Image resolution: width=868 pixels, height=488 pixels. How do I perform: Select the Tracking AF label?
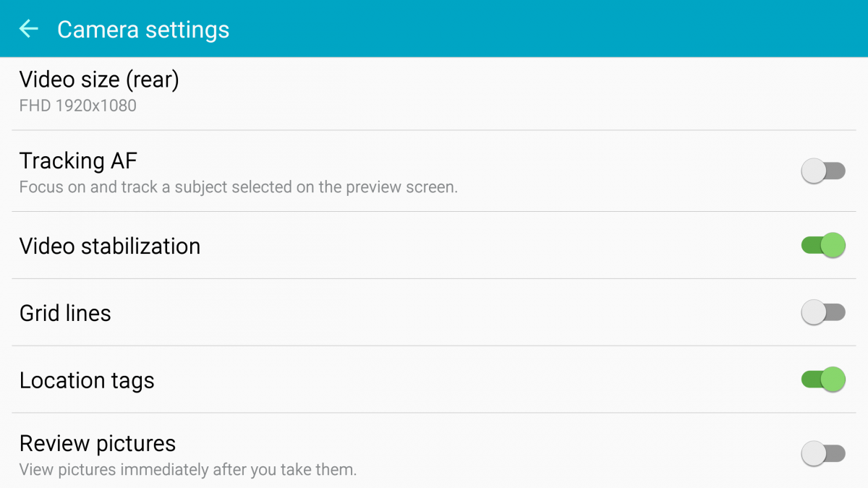tap(78, 160)
